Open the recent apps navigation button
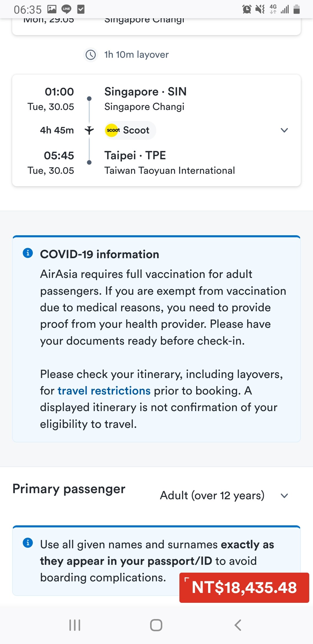This screenshot has height=644, width=313. [x=75, y=625]
